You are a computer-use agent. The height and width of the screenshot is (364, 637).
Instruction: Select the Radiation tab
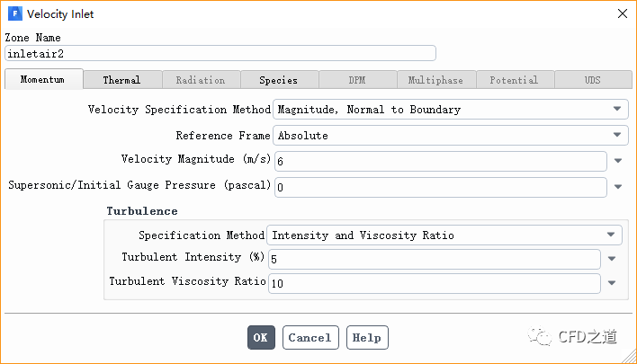200,80
